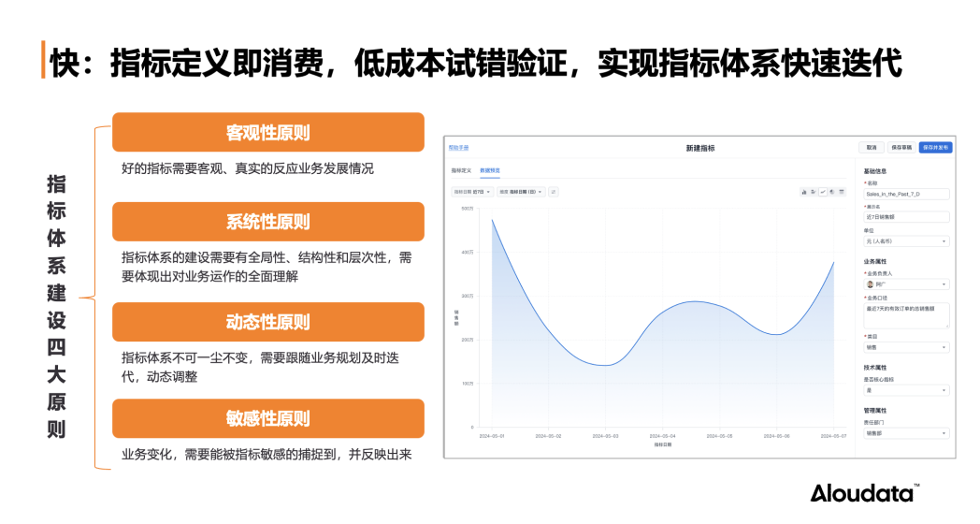This screenshot has height=524, width=980.
Task: Expand the 类目 销售 dropdown
Action: click(x=906, y=347)
